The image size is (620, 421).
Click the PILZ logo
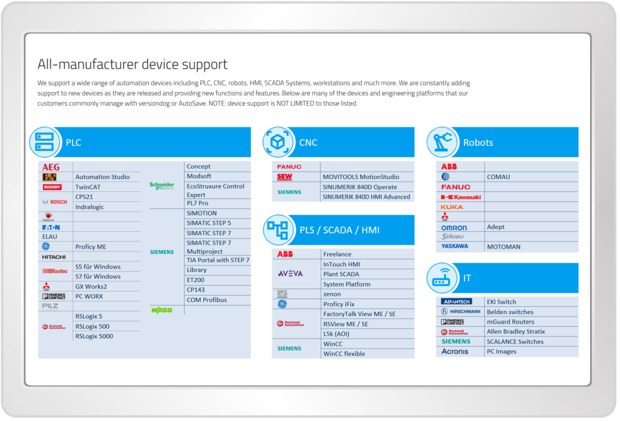(50, 306)
